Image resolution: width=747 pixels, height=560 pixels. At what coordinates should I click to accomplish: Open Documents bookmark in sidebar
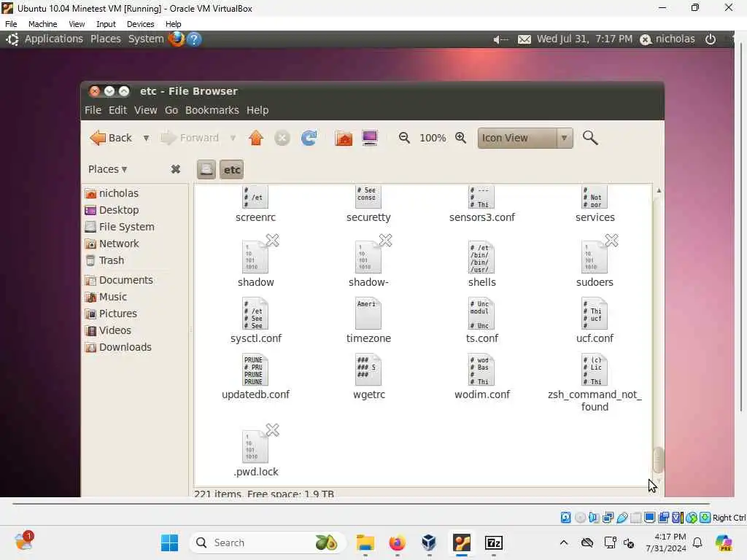point(119,280)
